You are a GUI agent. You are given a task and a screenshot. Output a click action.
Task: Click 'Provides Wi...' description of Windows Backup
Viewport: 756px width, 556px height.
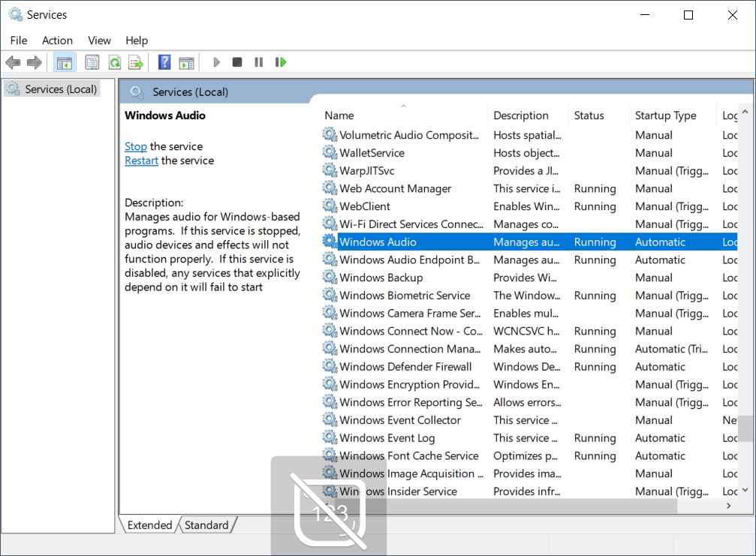(x=525, y=278)
